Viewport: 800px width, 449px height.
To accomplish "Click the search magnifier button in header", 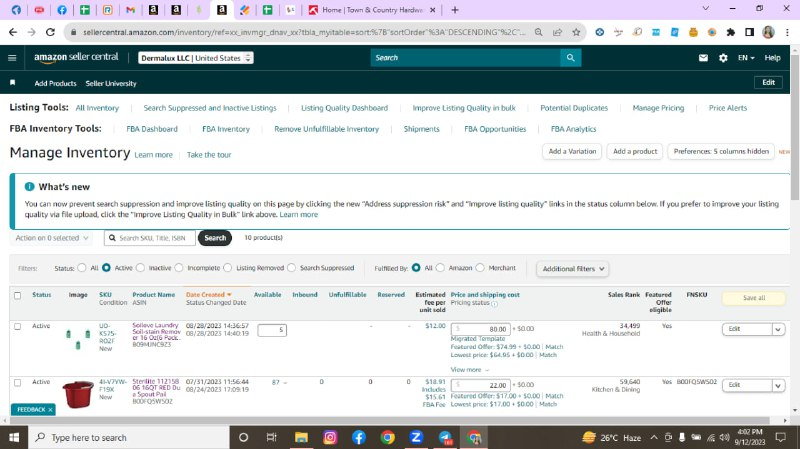I will click(x=570, y=58).
